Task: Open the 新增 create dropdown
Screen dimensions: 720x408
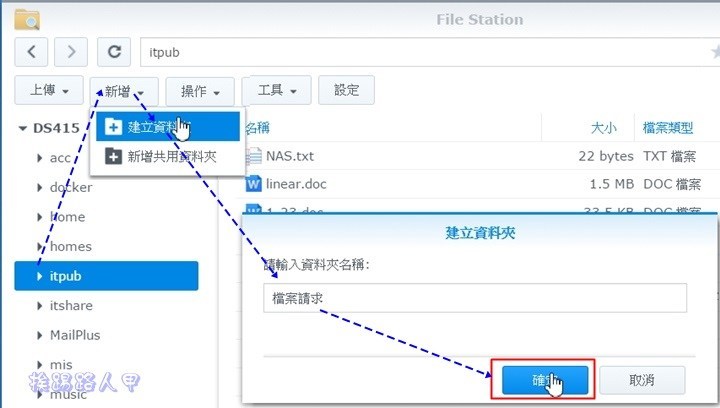Action: click(x=124, y=91)
